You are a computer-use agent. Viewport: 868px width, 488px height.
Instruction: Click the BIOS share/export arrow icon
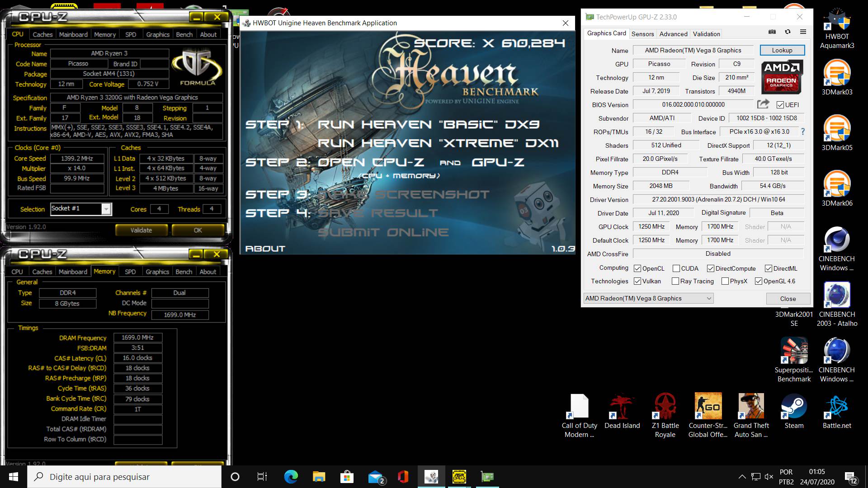click(x=763, y=104)
